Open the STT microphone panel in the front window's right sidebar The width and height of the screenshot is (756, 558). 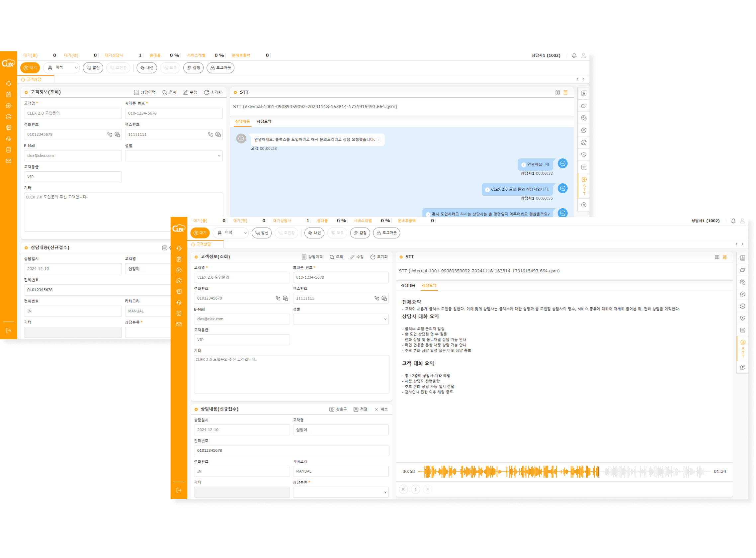pyautogui.click(x=742, y=342)
